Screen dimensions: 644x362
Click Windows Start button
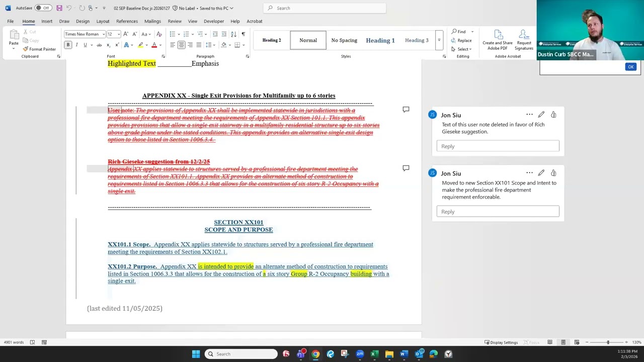point(196,354)
